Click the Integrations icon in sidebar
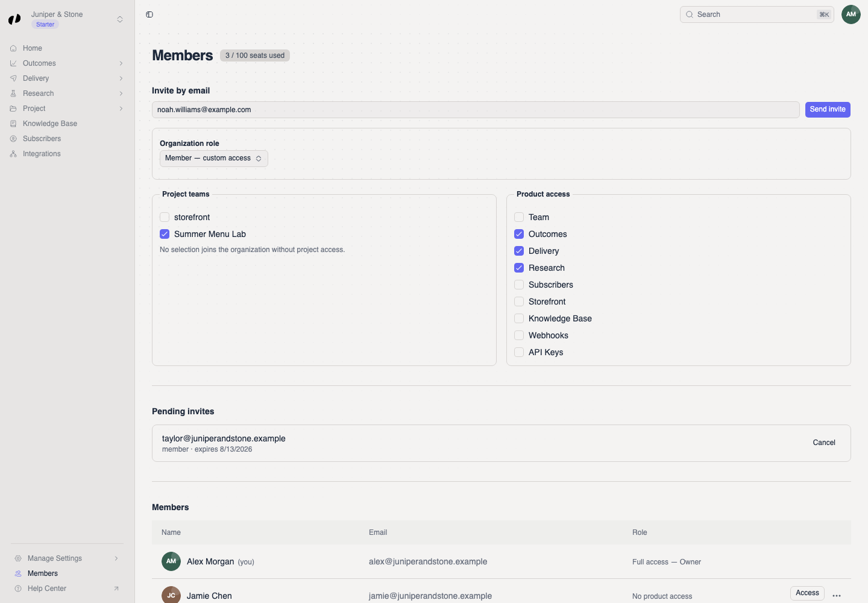 tap(13, 154)
